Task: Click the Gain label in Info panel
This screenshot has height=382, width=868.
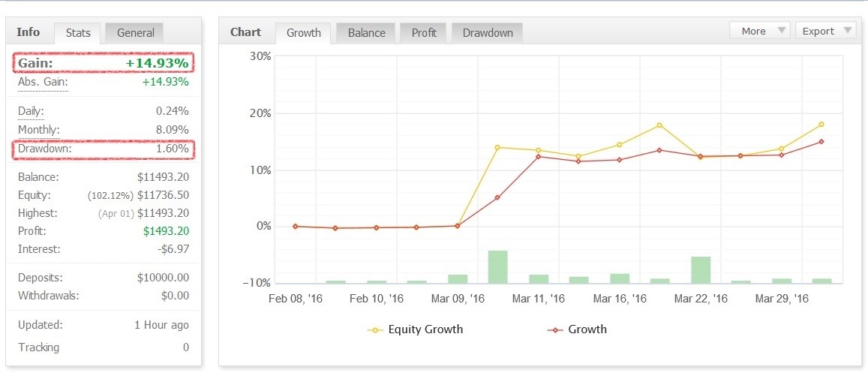Action: pos(35,63)
